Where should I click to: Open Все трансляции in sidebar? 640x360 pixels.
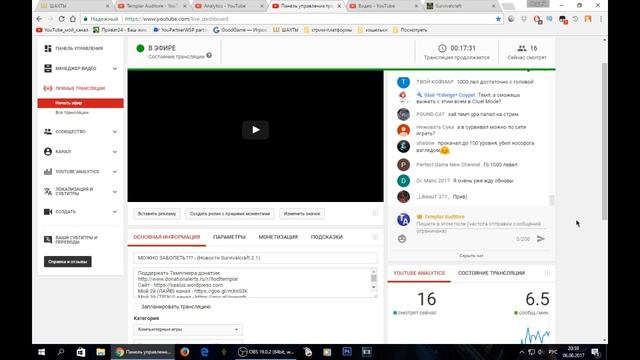click(x=72, y=112)
